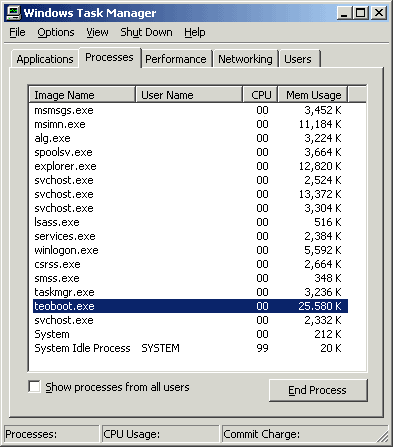Click the 25,580 K memory value
Viewport: 393px width, 447px height.
click(x=320, y=306)
